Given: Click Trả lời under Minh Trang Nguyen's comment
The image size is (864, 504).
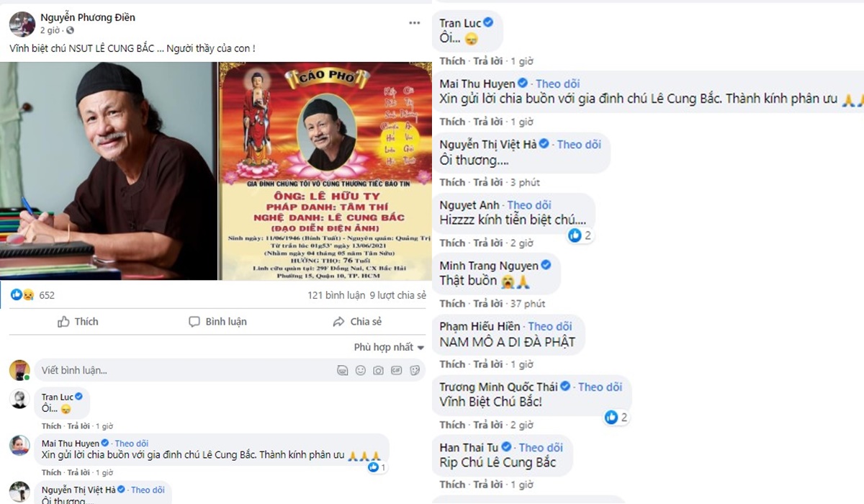Looking at the screenshot, I should [487, 303].
